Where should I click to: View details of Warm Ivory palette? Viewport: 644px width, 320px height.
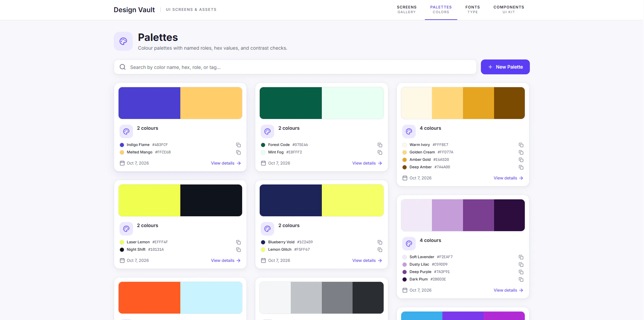click(x=508, y=178)
